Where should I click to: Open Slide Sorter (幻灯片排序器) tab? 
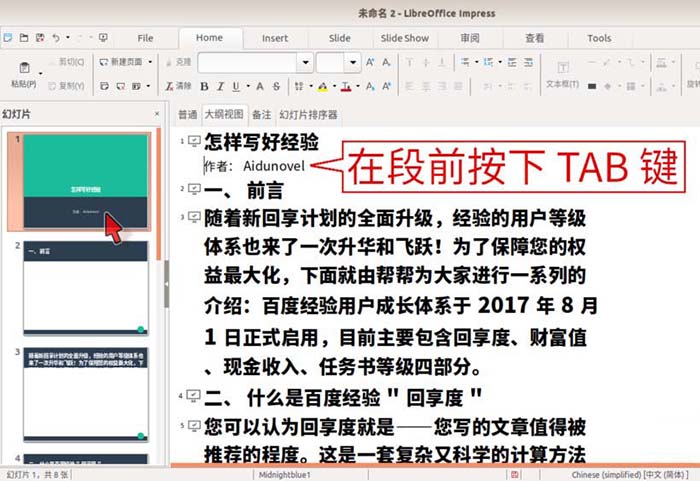click(308, 115)
